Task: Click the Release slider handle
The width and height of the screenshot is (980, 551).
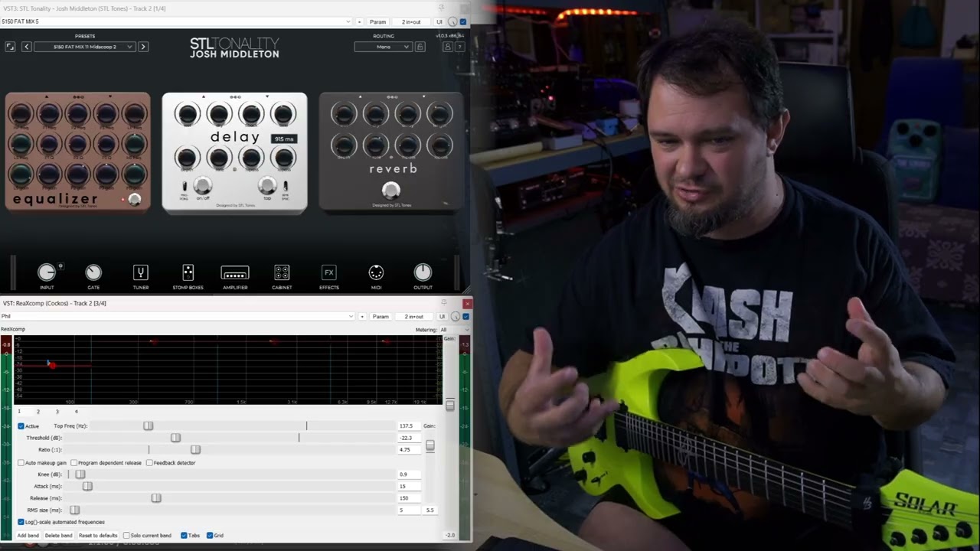Action: point(156,498)
